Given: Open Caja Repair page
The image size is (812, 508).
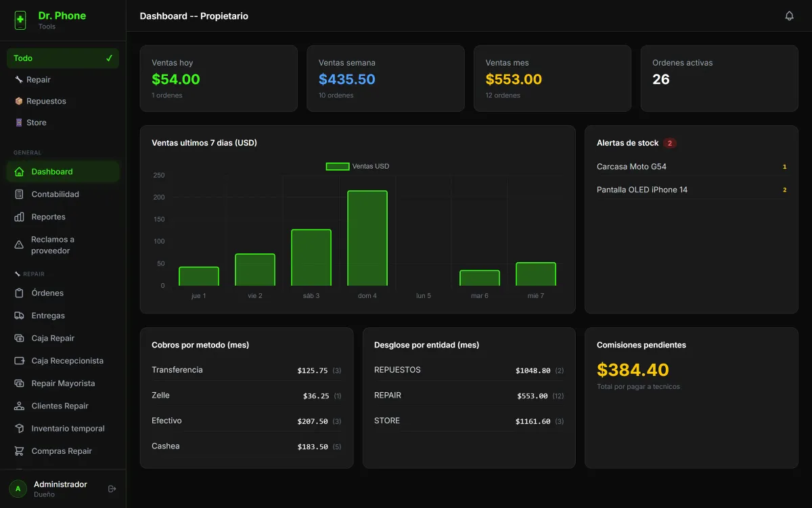Looking at the screenshot, I should click(x=63, y=338).
